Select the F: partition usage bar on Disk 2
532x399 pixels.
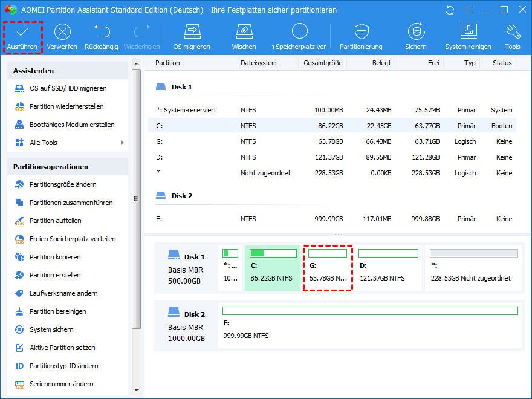pos(370,311)
